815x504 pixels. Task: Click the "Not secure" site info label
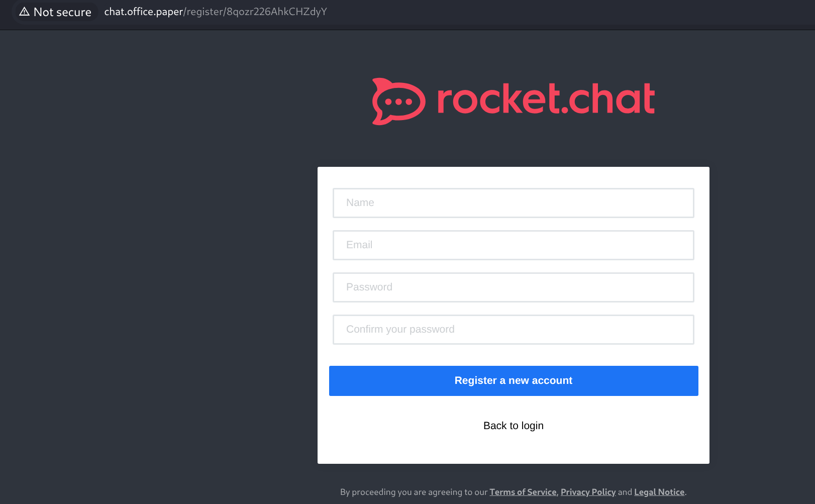pos(62,12)
